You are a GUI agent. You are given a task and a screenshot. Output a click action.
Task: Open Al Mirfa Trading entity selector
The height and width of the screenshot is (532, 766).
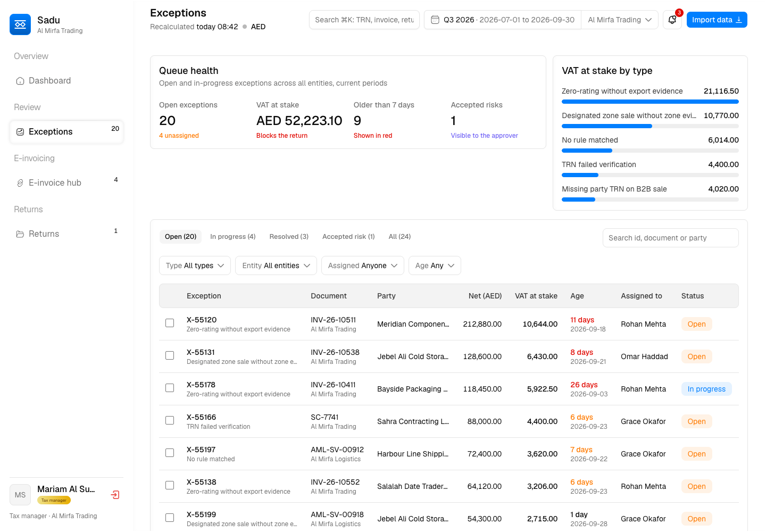pyautogui.click(x=620, y=20)
